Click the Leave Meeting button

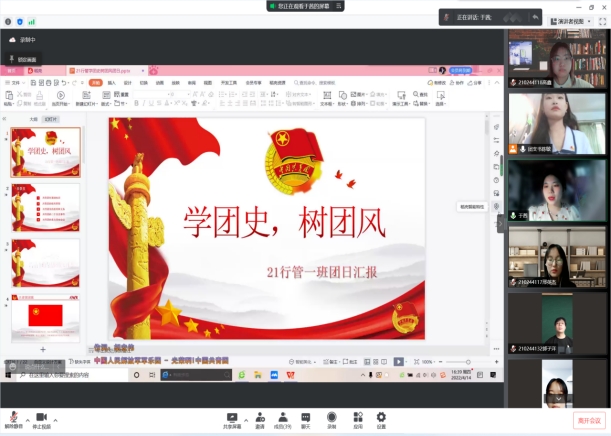(589, 420)
